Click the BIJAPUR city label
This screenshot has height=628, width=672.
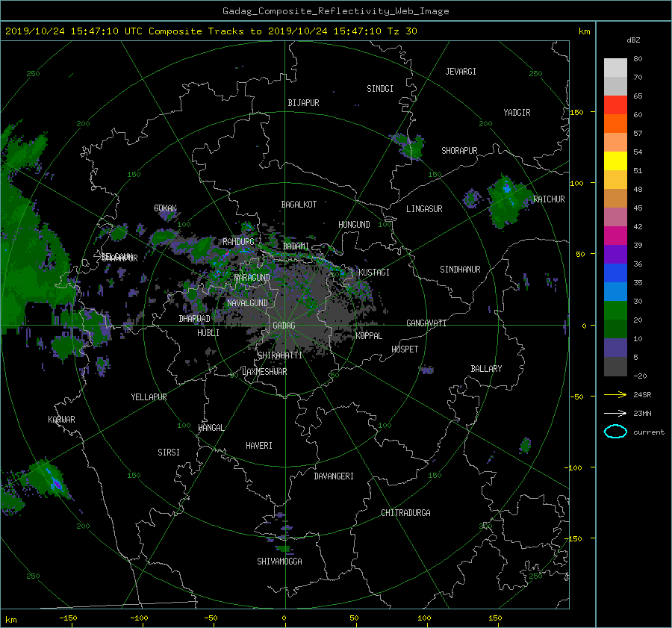coord(303,103)
